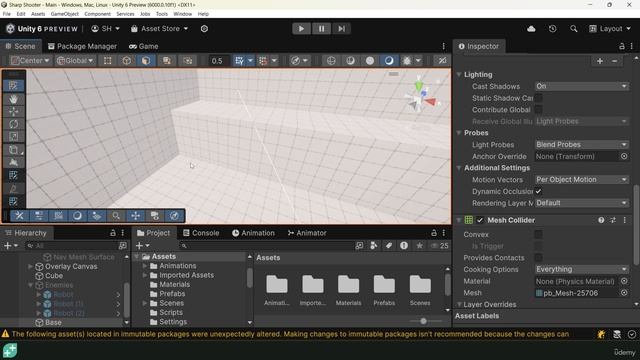Open Rendering Layer Mask dropdown

coord(581,203)
